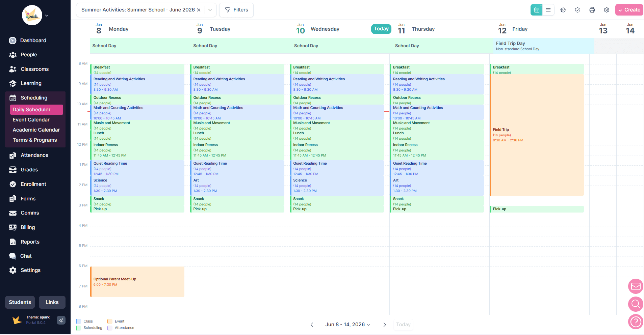The image size is (644, 335).
Task: Click the Links button
Action: pyautogui.click(x=52, y=302)
